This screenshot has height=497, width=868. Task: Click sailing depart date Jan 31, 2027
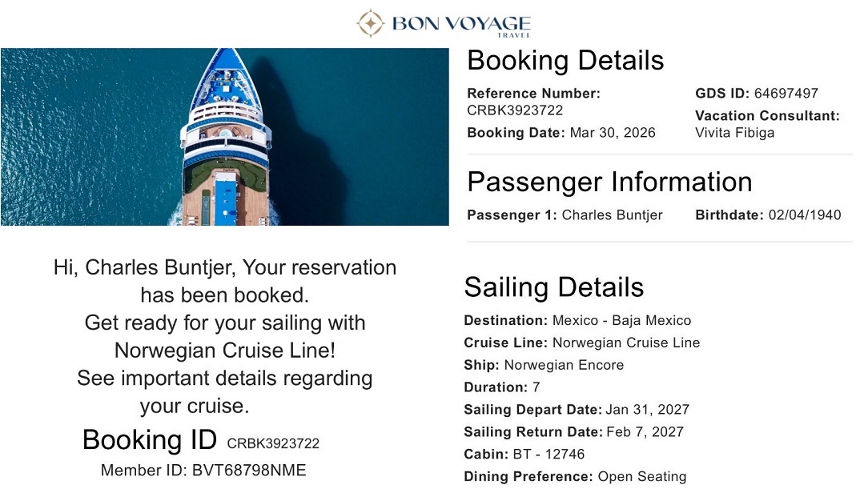[x=647, y=410]
